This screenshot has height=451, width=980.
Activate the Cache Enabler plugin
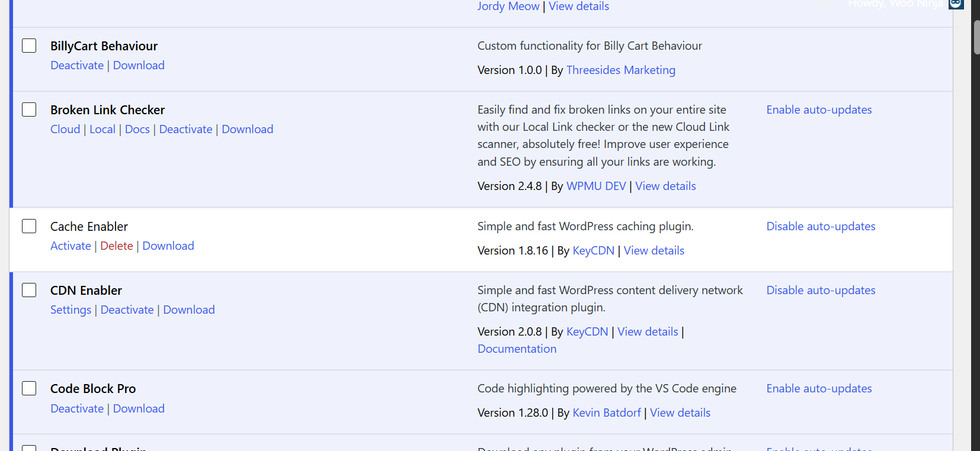pos(71,246)
